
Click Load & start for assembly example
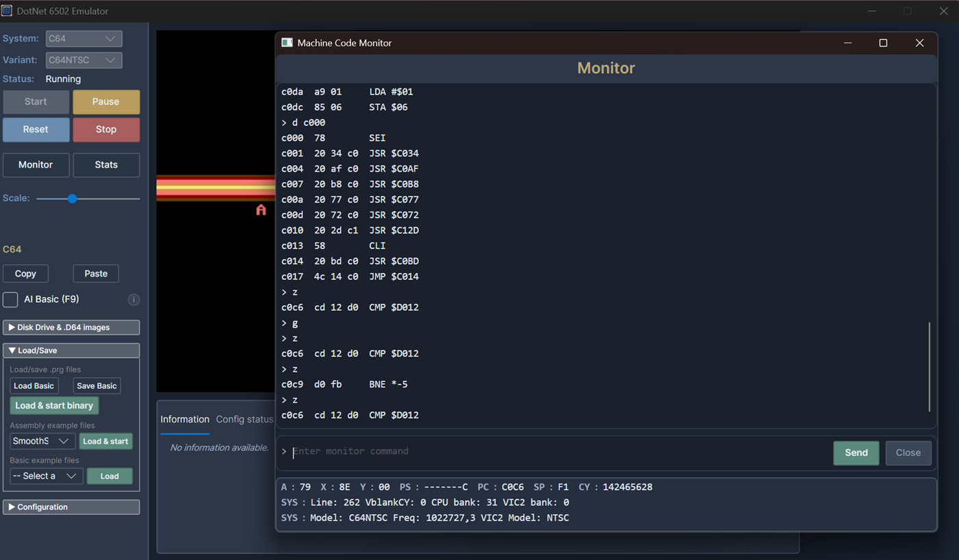tap(105, 441)
